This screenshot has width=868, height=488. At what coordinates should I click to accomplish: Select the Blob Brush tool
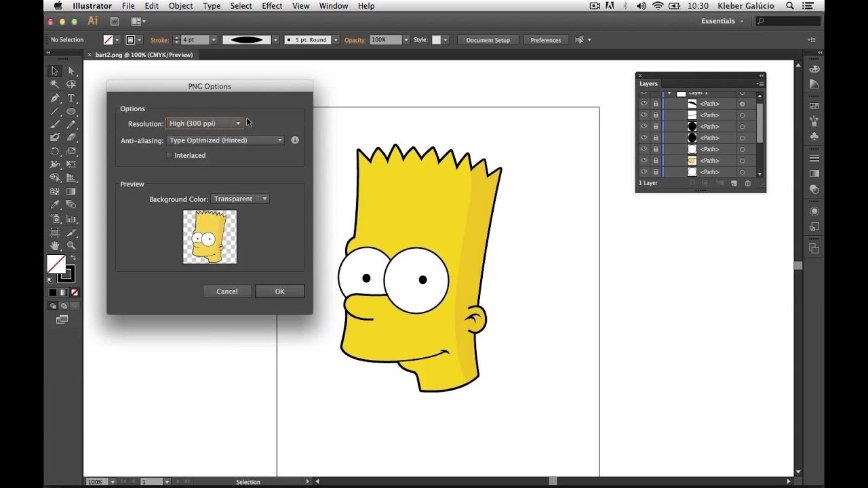click(55, 138)
